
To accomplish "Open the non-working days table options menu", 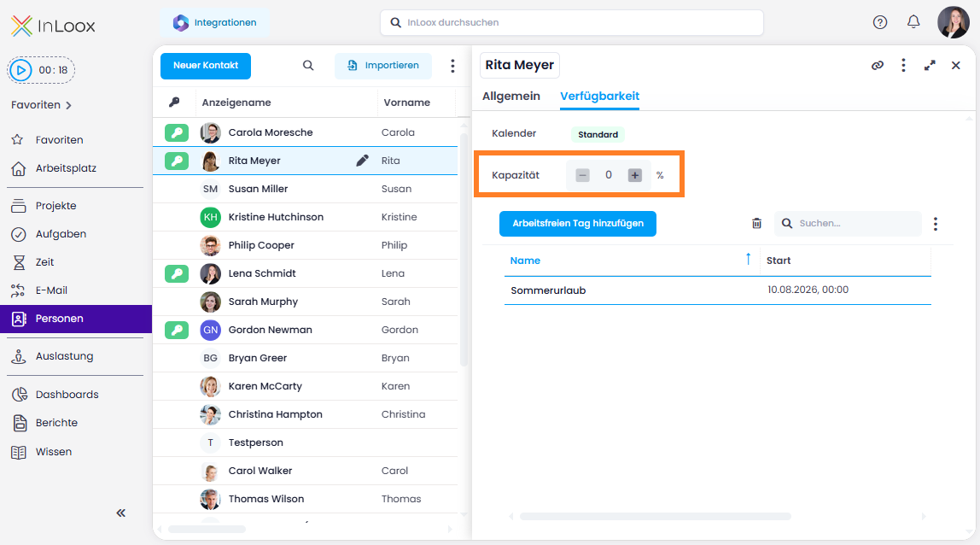I will tap(936, 224).
